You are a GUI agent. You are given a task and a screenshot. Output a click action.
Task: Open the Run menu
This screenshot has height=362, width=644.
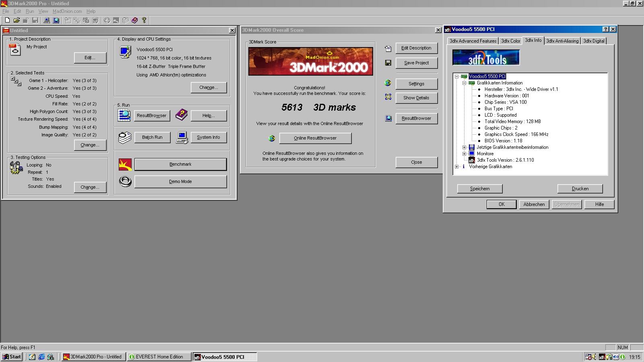coord(30,11)
